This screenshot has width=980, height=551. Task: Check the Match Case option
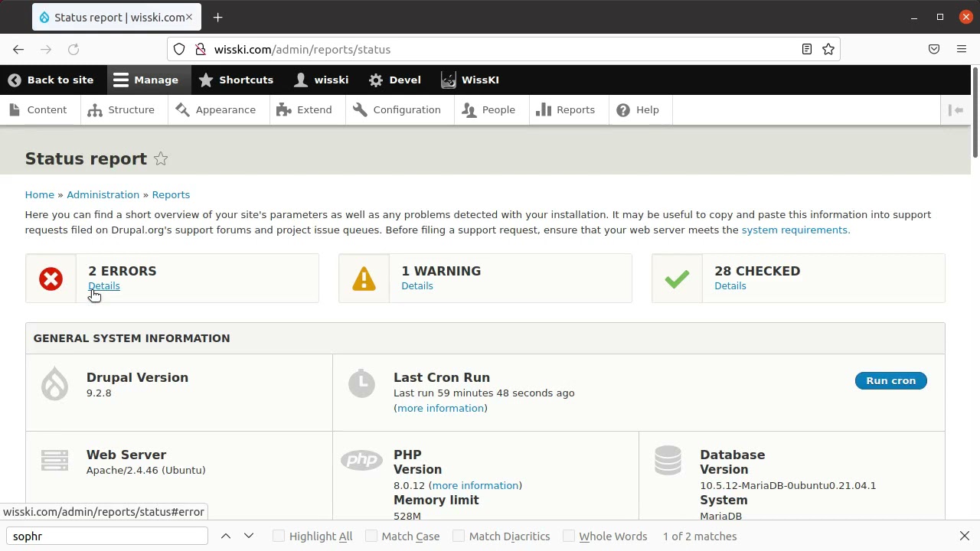point(371,536)
